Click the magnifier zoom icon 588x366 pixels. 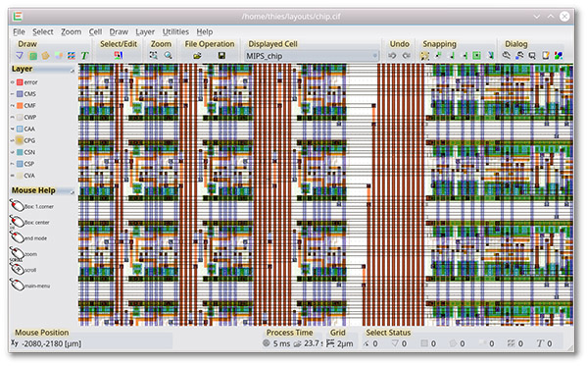(x=168, y=56)
